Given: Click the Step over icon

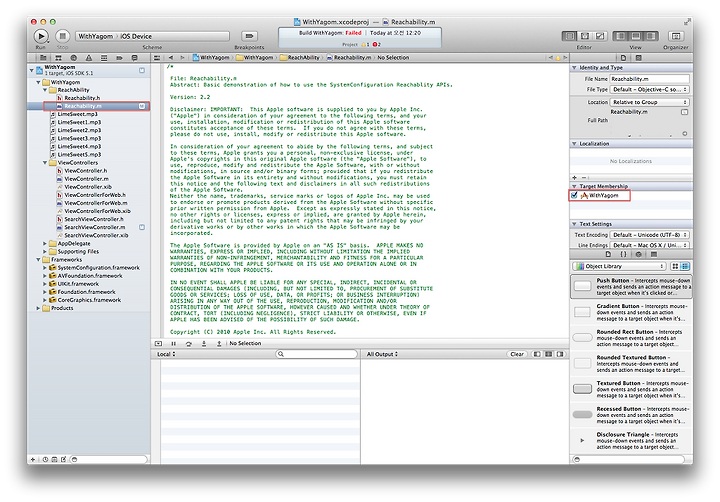Looking at the screenshot, I should point(189,344).
